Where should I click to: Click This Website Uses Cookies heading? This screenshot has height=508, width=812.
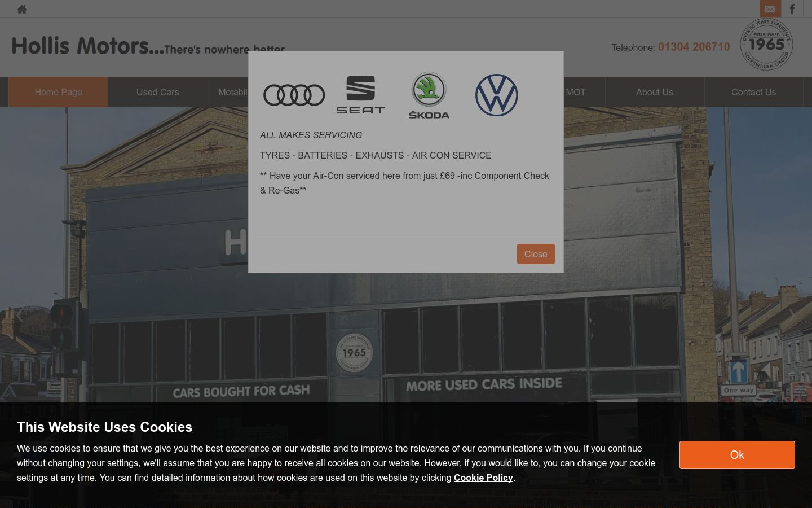[x=104, y=427]
